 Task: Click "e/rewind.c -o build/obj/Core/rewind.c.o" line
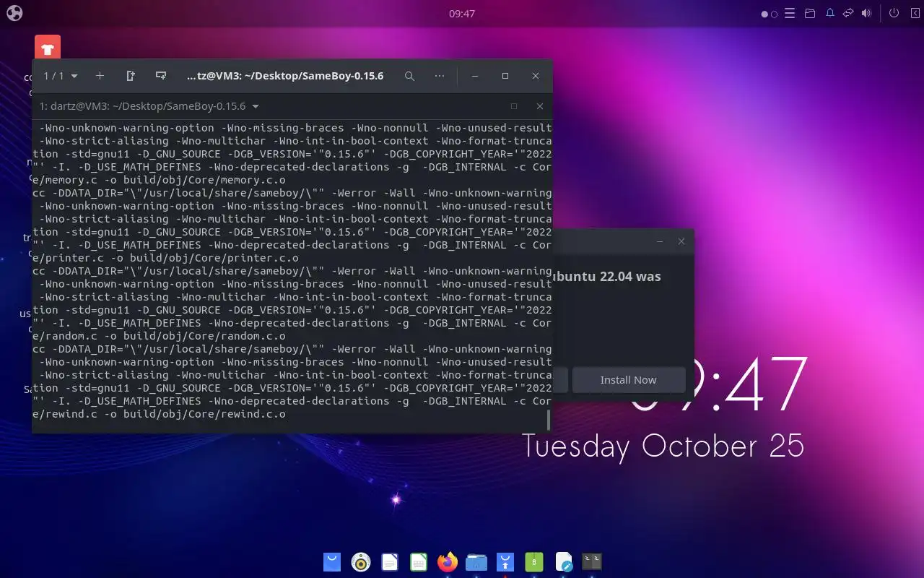160,414
